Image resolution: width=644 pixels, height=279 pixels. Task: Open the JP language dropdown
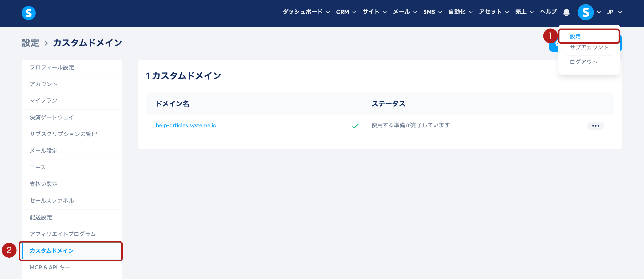click(x=614, y=12)
